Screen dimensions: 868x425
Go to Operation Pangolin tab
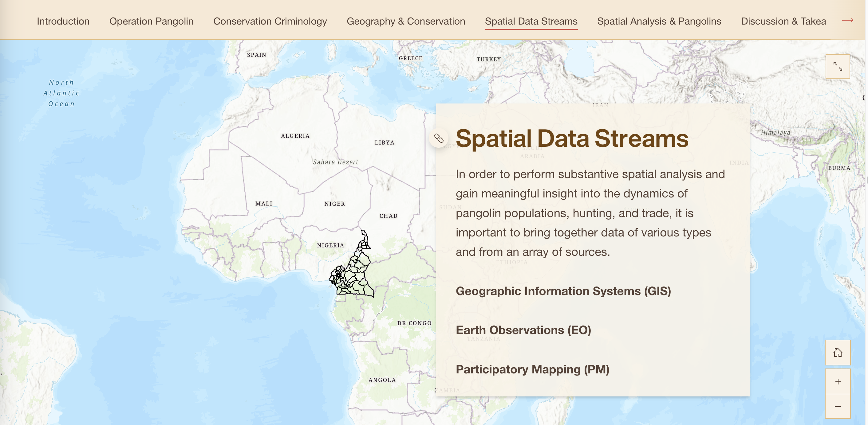point(151,21)
